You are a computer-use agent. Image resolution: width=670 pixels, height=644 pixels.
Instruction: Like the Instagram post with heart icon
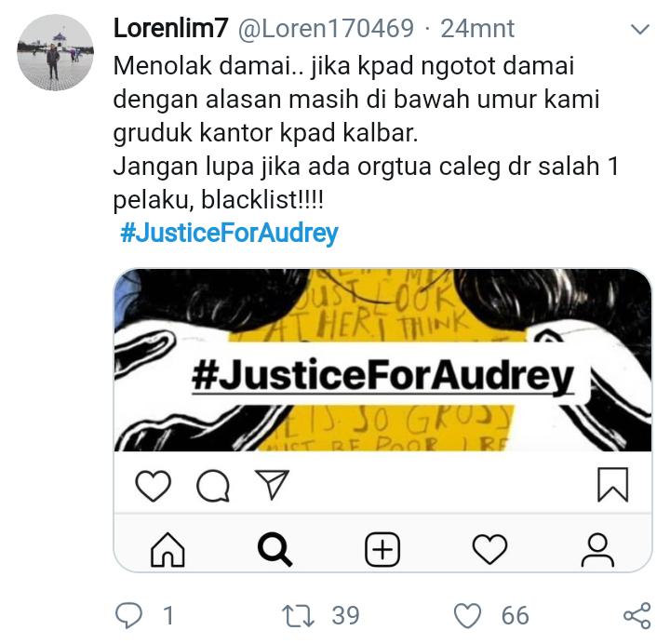click(153, 486)
